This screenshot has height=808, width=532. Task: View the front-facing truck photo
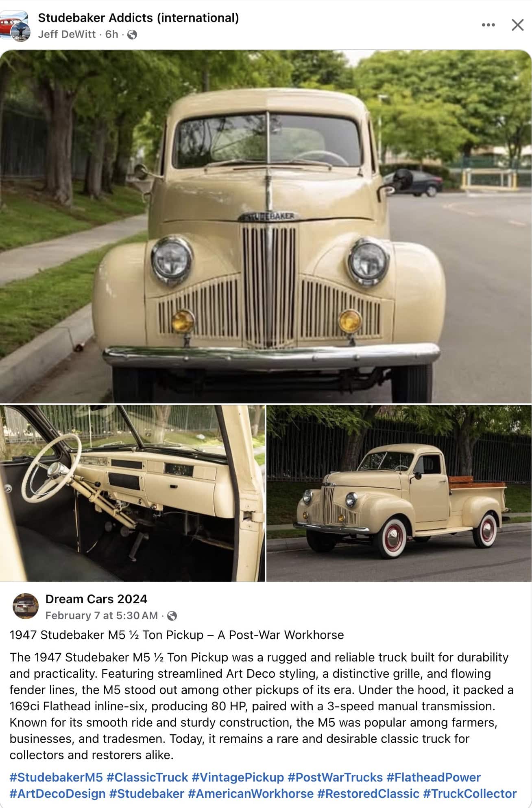point(266,226)
